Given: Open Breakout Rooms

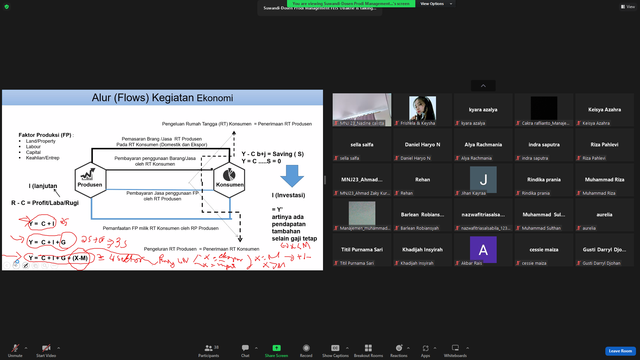Looking at the screenshot, I should click(368, 350).
